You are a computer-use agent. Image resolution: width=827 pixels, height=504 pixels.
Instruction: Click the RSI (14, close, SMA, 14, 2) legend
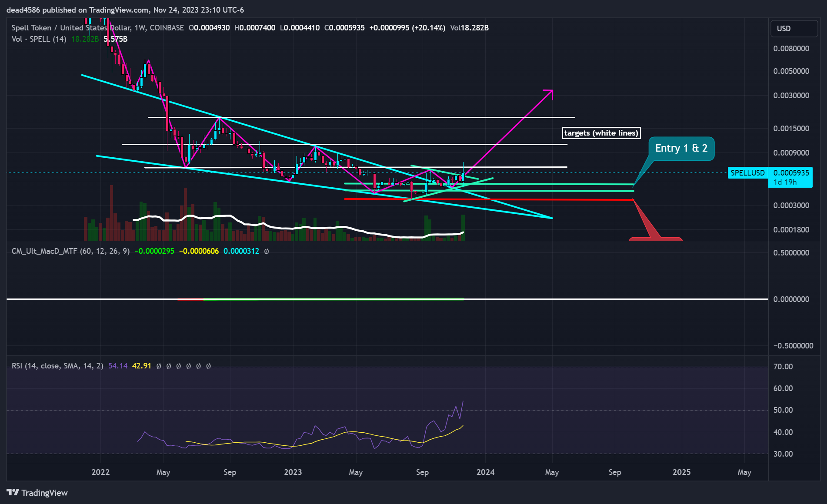pyautogui.click(x=57, y=366)
